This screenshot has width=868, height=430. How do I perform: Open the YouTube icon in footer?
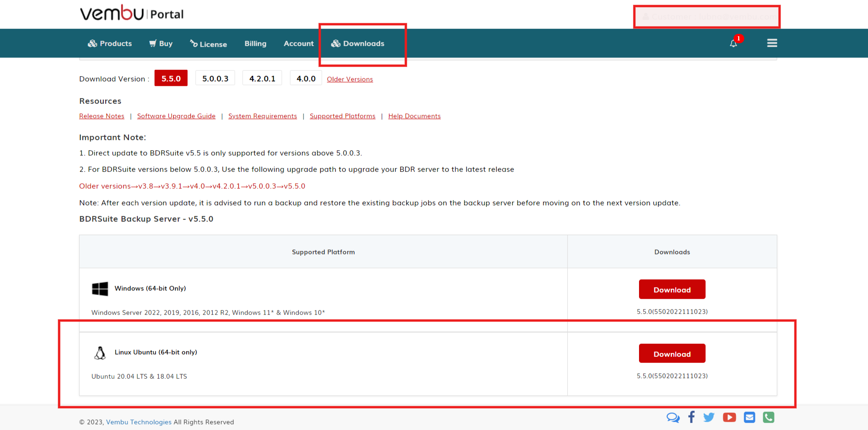click(x=729, y=417)
